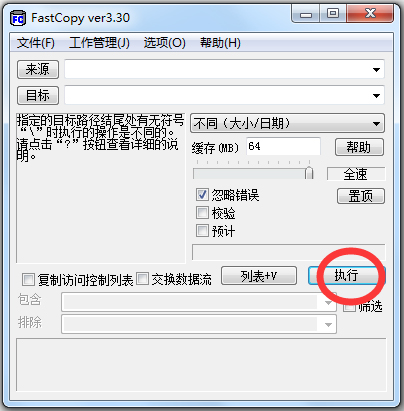
Task: Maximize the FastCopy window
Action: [x=333, y=14]
